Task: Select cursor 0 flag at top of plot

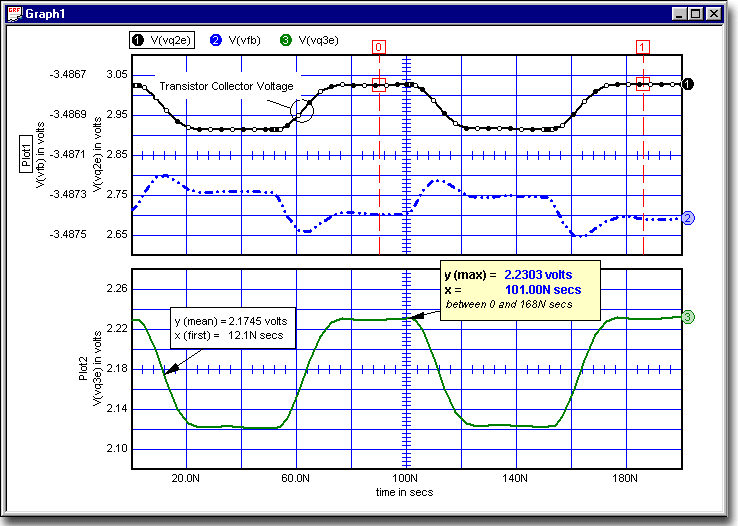Action: coord(378,47)
